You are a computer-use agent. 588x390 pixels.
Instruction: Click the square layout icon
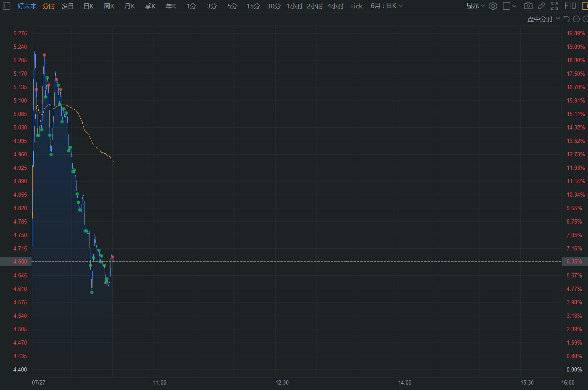click(506, 6)
